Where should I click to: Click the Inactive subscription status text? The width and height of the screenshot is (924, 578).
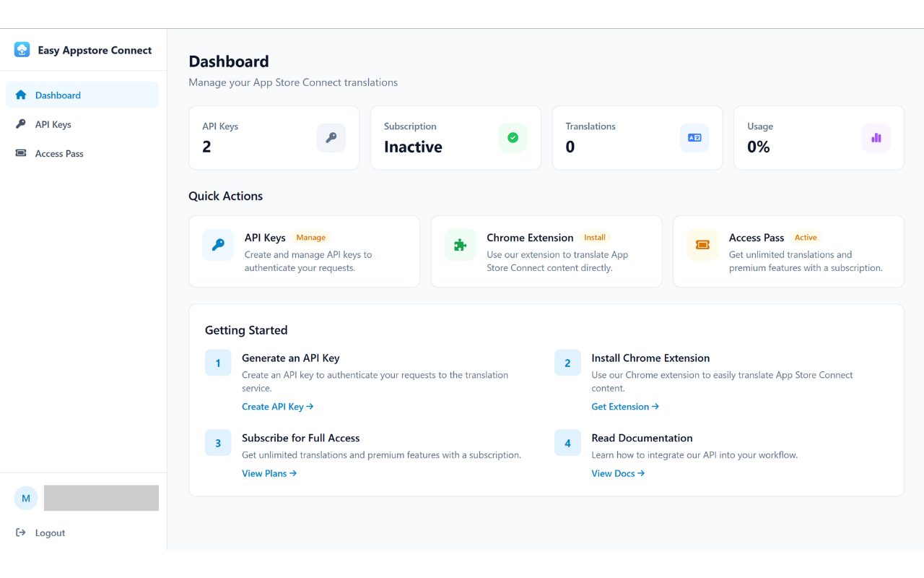pyautogui.click(x=413, y=147)
